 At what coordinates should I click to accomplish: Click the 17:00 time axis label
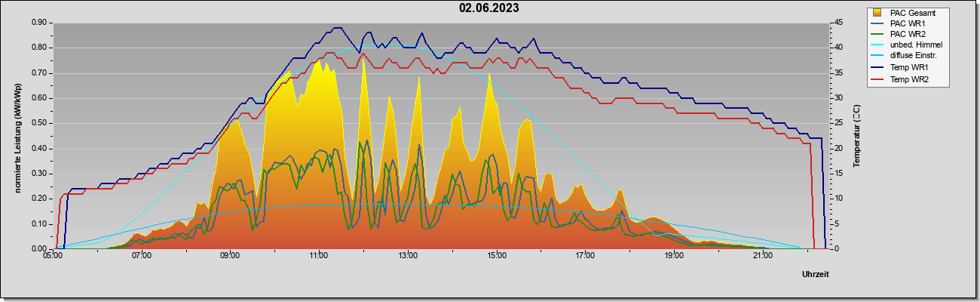click(x=586, y=256)
